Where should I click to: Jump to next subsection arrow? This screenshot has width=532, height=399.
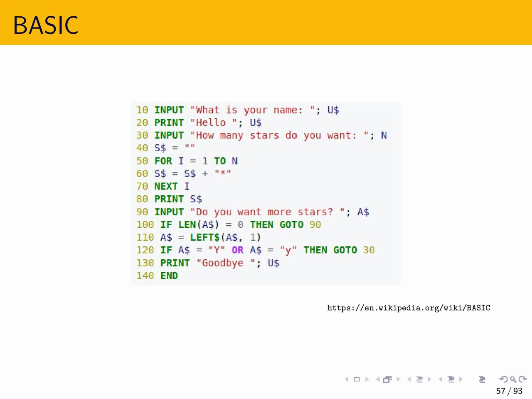pyautogui.click(x=429, y=379)
